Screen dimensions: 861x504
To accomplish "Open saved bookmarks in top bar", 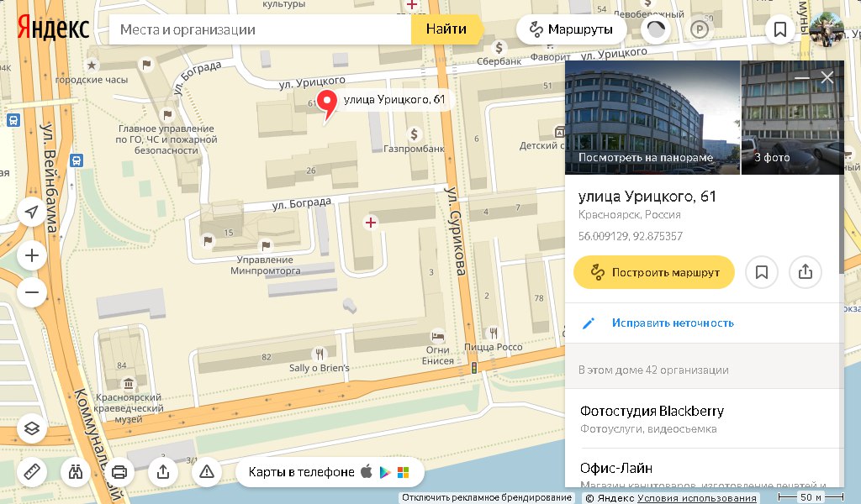I will pos(779,29).
